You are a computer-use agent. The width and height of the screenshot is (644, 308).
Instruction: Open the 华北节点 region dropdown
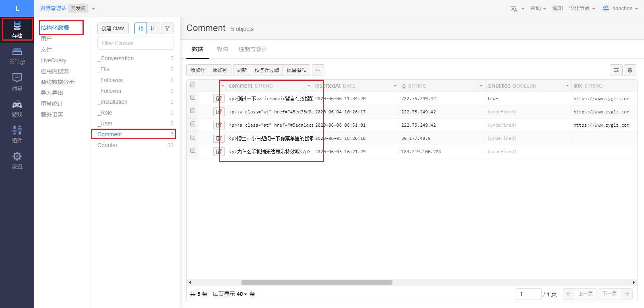tap(582, 8)
